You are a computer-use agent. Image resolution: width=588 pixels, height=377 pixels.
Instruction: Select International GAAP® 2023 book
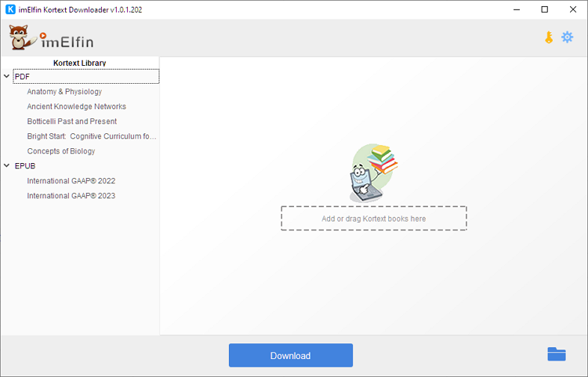click(71, 196)
